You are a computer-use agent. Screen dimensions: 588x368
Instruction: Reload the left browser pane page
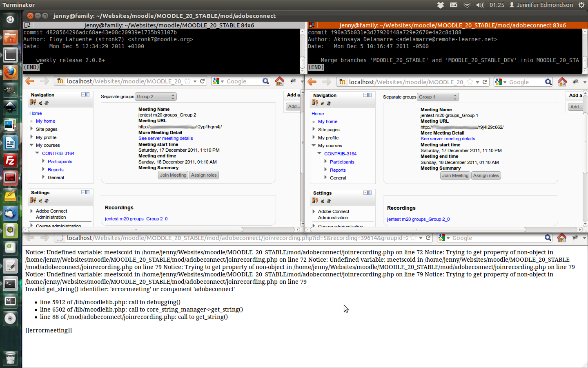click(202, 81)
